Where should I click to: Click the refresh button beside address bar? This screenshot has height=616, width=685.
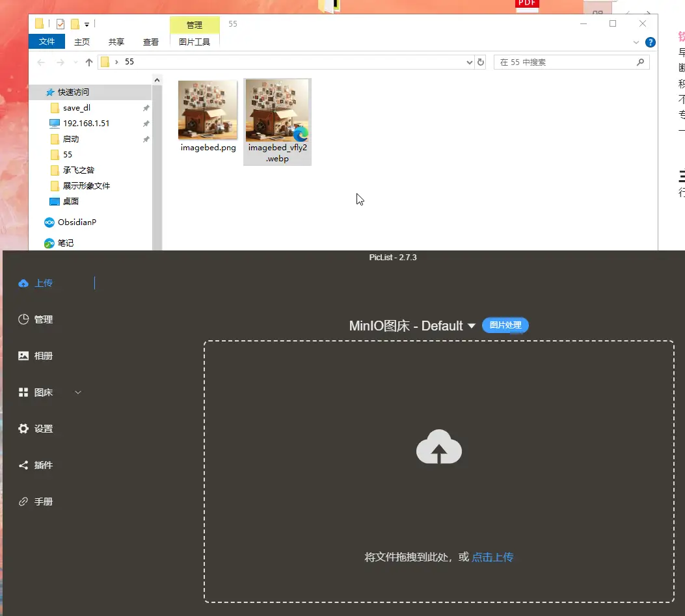point(481,62)
